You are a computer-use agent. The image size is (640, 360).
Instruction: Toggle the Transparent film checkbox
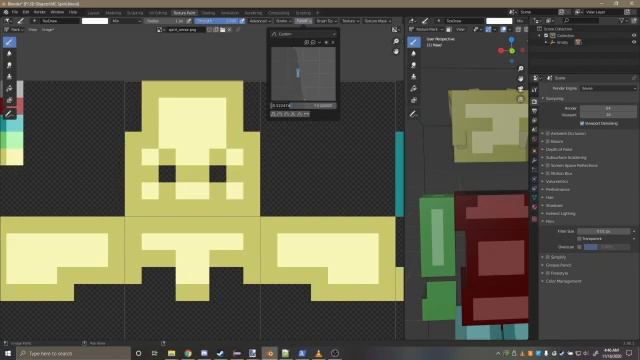click(x=579, y=239)
